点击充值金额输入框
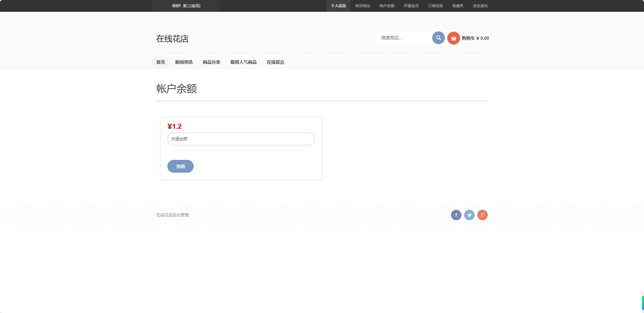The width and height of the screenshot is (644, 313). (x=240, y=139)
